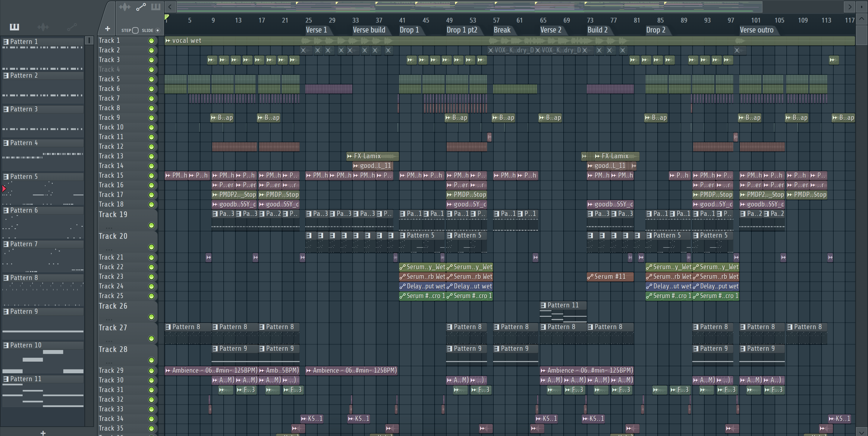Click the playlist audio clip focus icon

click(x=125, y=7)
